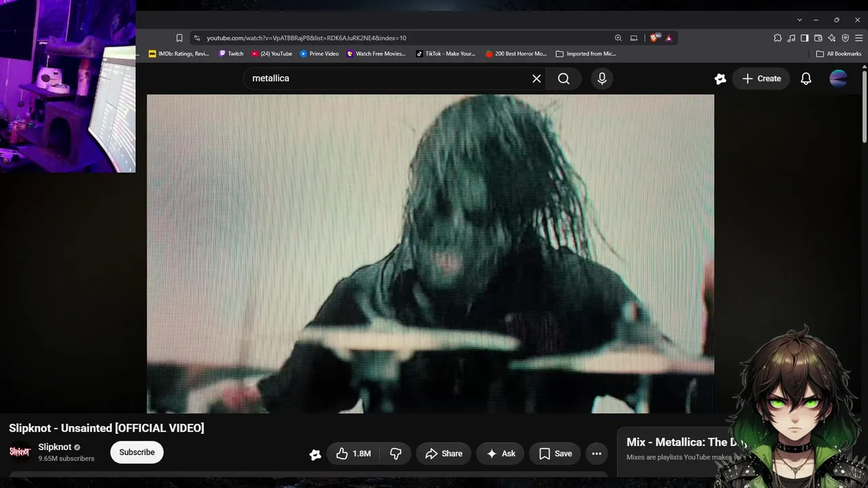Screen dimensions: 868x488
Task: Open the Brave playlist music note icon
Action: 791,38
